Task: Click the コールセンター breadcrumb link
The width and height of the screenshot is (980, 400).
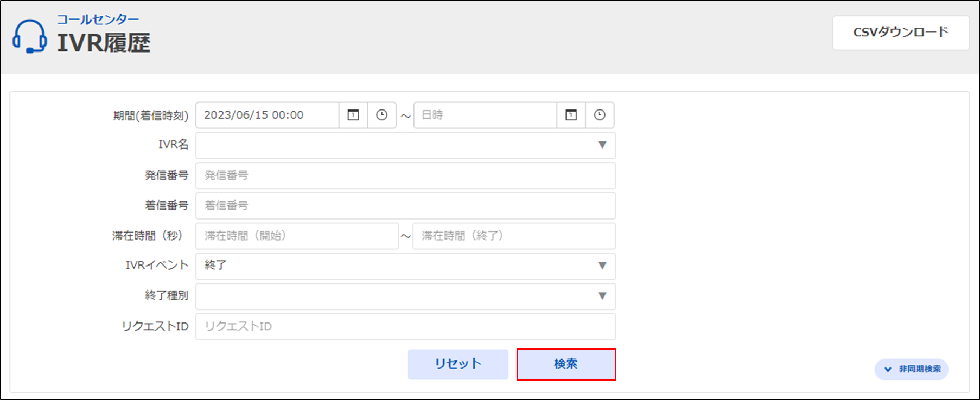Action: 98,20
